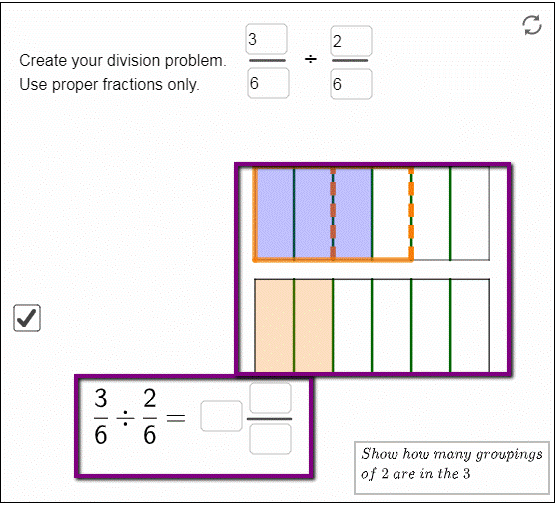Click the answer denominator box
Viewport: 558px width, 507px height.
tap(270, 439)
